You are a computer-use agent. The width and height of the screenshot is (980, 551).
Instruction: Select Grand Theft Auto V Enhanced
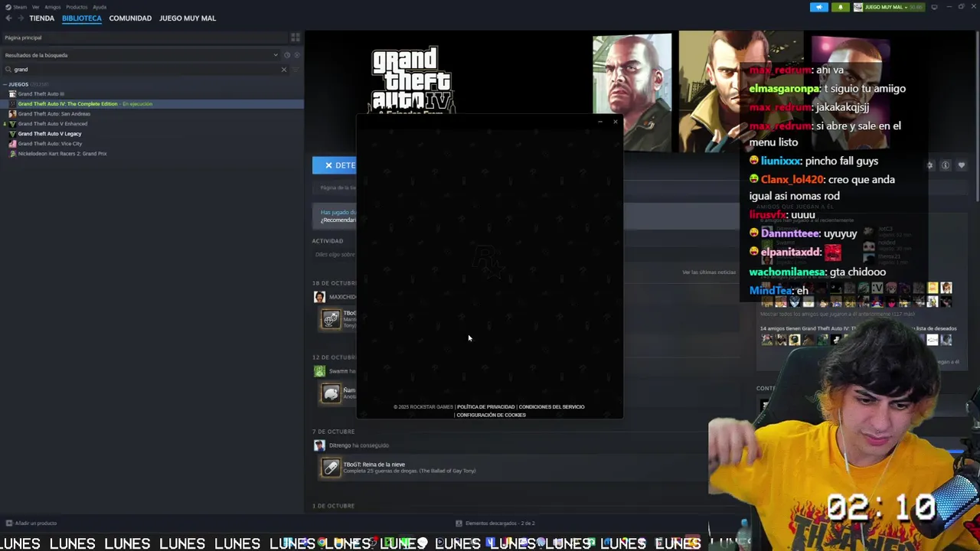point(53,124)
